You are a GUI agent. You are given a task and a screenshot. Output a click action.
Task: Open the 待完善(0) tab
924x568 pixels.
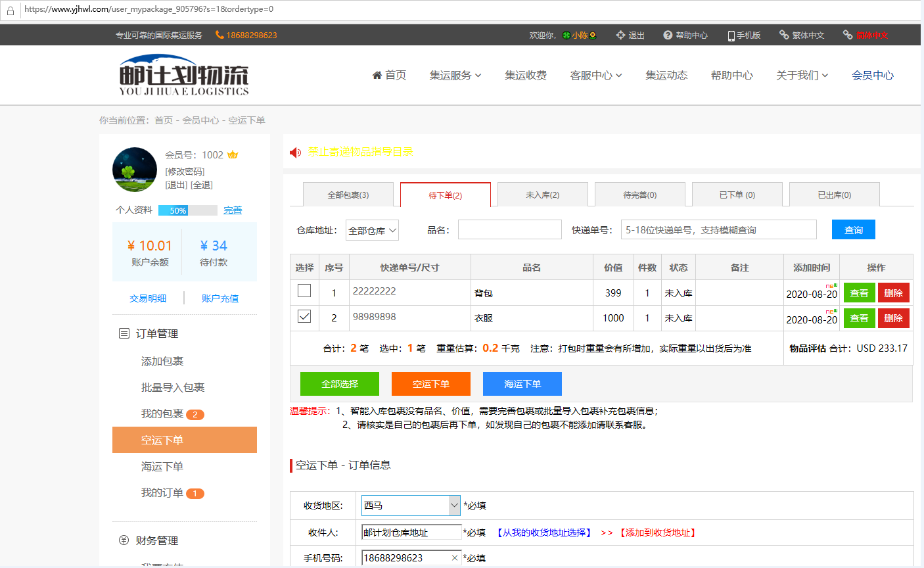pyautogui.click(x=640, y=195)
